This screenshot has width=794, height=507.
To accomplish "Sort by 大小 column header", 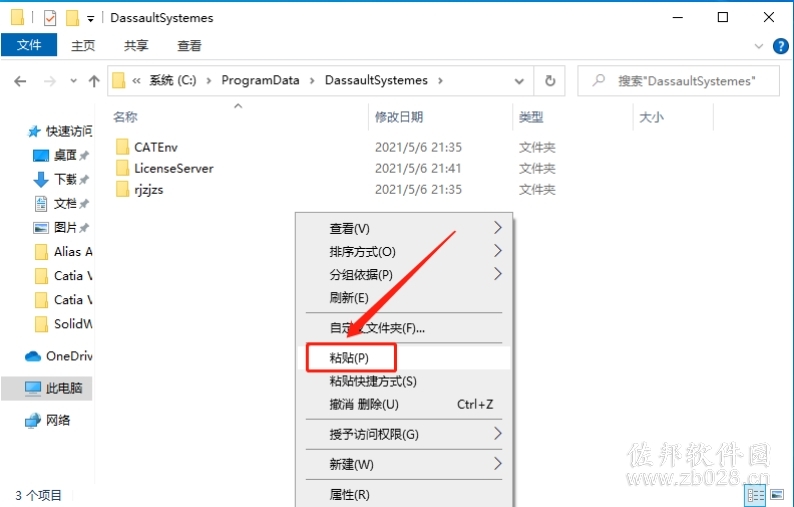I will tap(651, 117).
